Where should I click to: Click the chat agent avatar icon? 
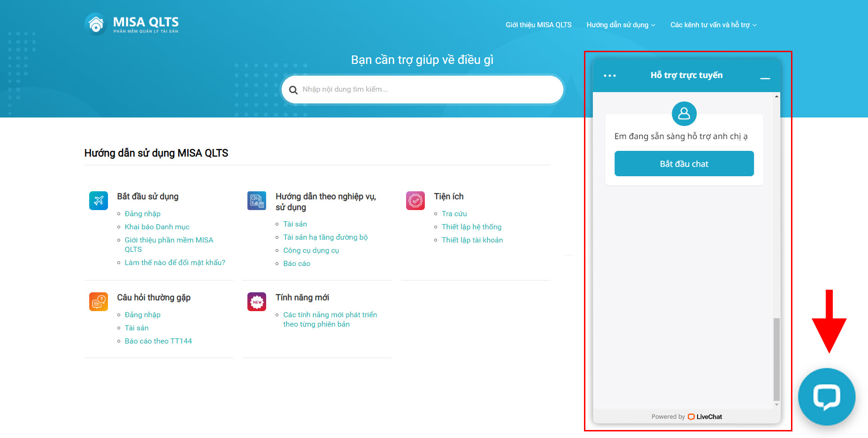pyautogui.click(x=684, y=114)
